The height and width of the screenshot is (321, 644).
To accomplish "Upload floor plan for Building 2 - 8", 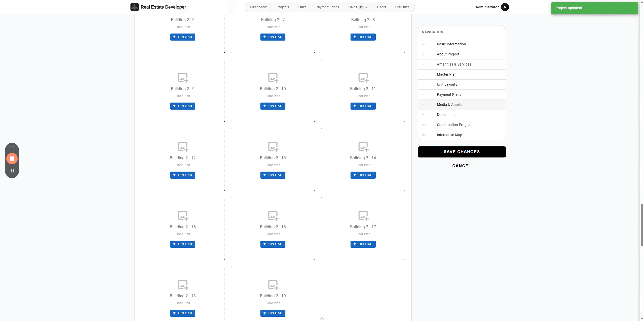I will [363, 37].
